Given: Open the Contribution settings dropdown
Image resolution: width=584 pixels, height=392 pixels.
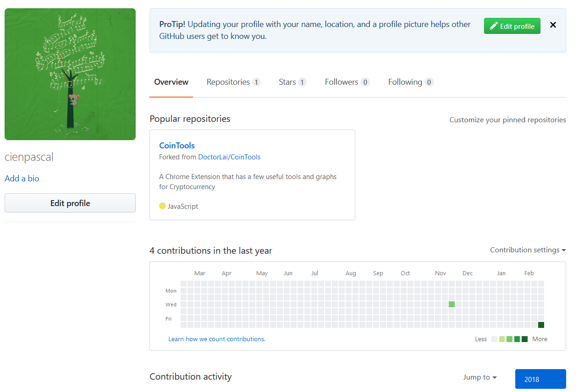Looking at the screenshot, I should click(528, 250).
